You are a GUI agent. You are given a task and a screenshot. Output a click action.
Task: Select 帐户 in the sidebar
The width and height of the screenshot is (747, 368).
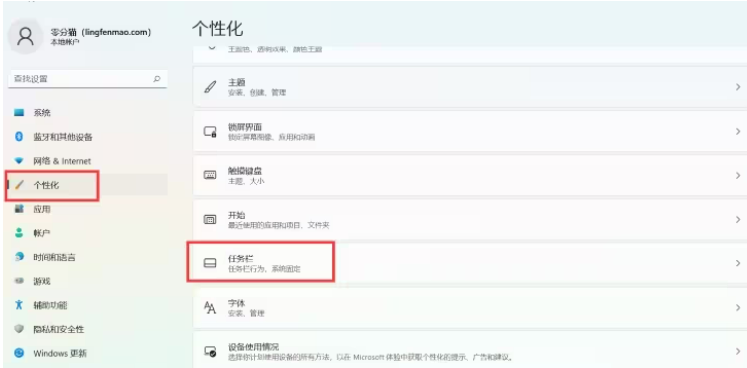[88, 233]
